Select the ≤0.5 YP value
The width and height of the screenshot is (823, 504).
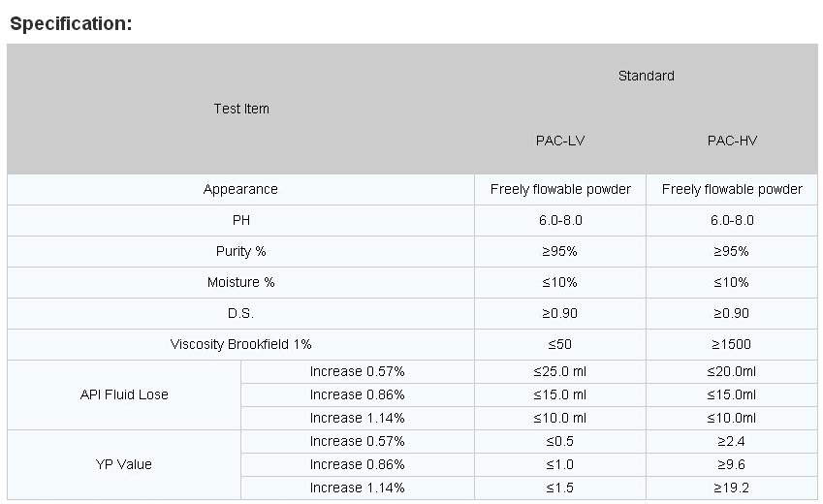click(x=560, y=441)
